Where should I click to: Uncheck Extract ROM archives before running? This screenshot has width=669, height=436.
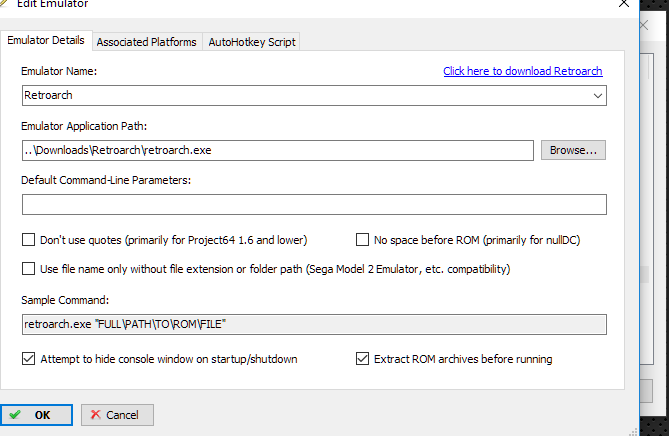point(362,359)
